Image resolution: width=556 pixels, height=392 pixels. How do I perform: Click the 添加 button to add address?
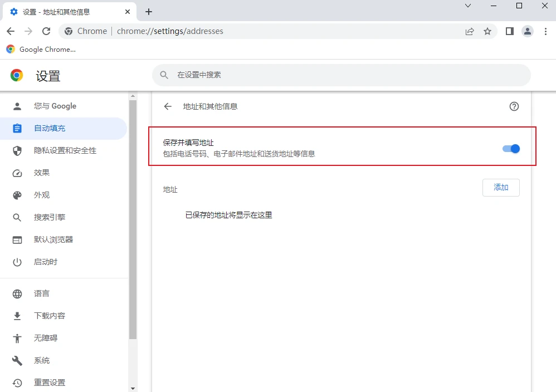pos(501,188)
